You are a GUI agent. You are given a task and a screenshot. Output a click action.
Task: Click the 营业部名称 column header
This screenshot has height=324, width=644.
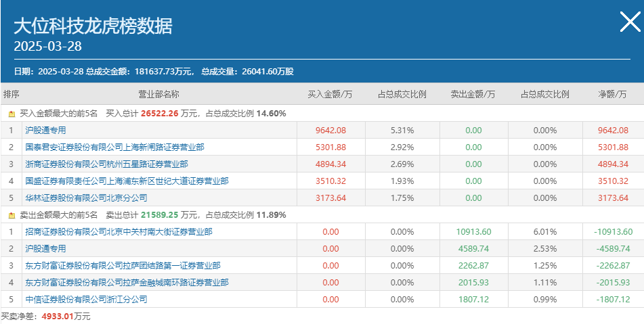[159, 94]
